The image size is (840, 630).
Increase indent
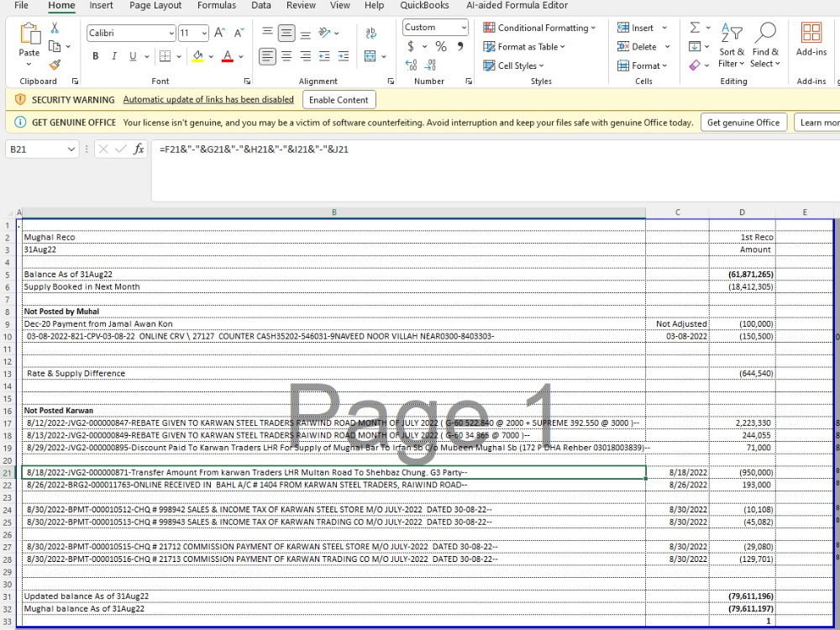tap(344, 56)
